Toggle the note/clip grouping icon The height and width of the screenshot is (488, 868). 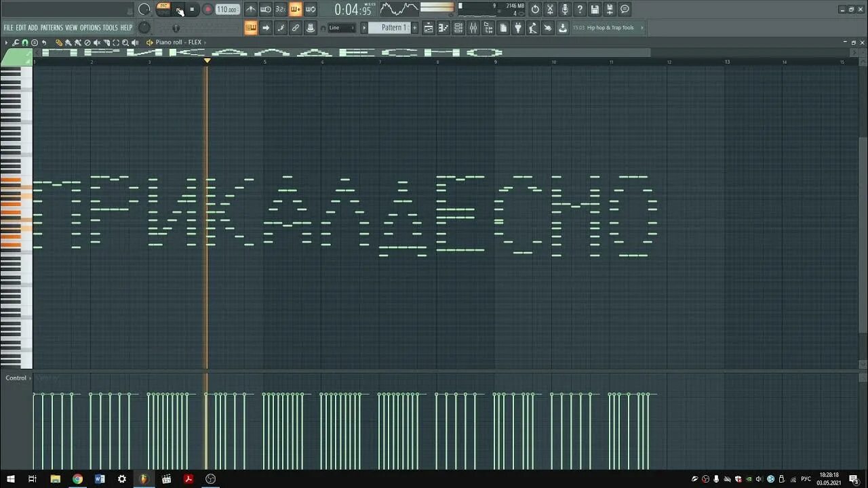pos(281,28)
